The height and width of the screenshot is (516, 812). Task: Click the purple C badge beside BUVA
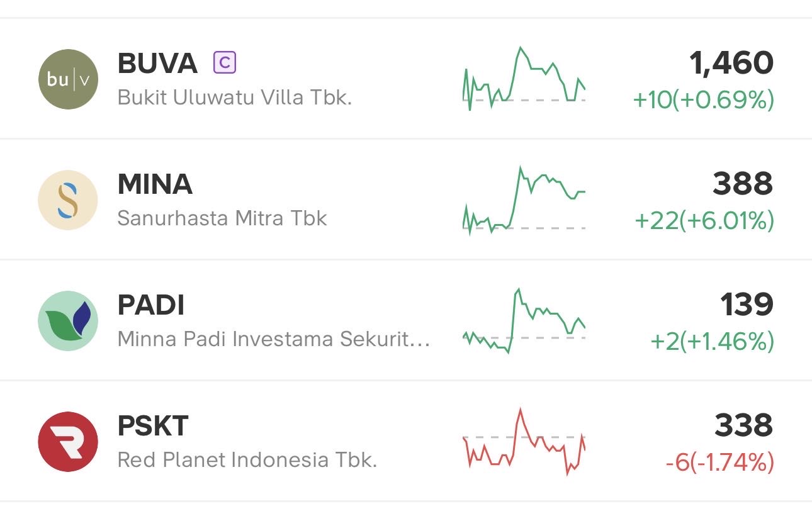[225, 62]
